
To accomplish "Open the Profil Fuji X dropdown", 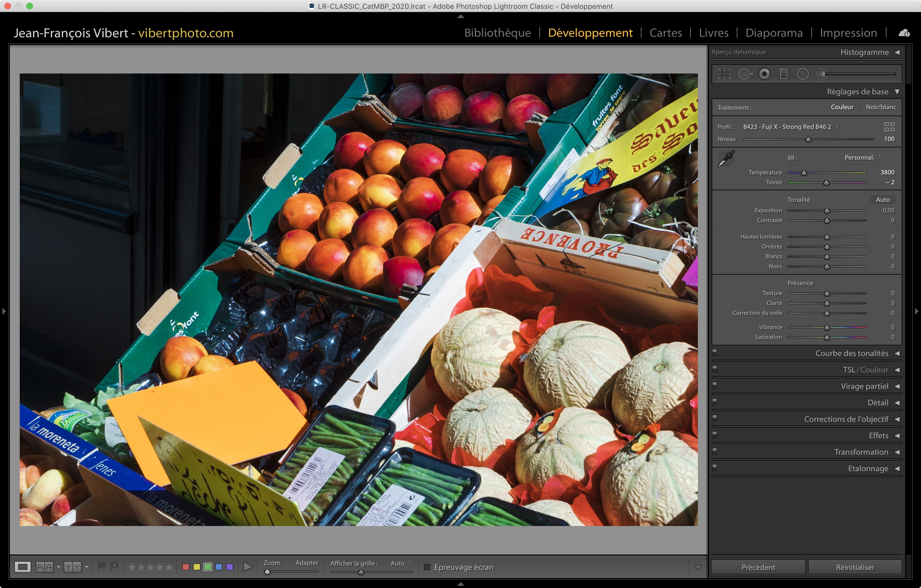I will pyautogui.click(x=790, y=127).
